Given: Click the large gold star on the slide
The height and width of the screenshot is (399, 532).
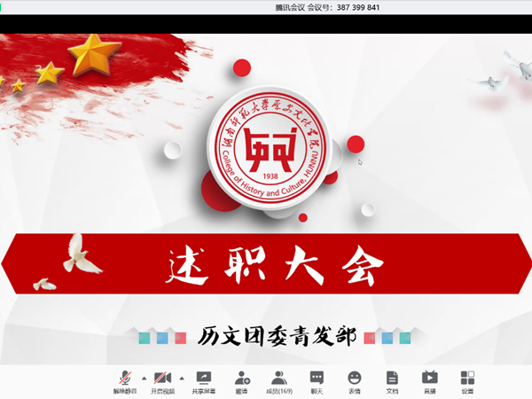Looking at the screenshot, I should pyautogui.click(x=95, y=55).
